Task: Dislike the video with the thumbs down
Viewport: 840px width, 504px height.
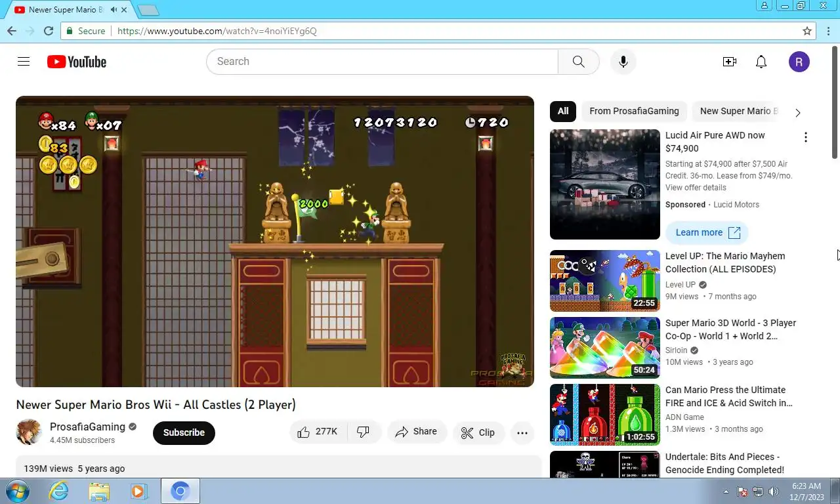Action: coord(364,432)
